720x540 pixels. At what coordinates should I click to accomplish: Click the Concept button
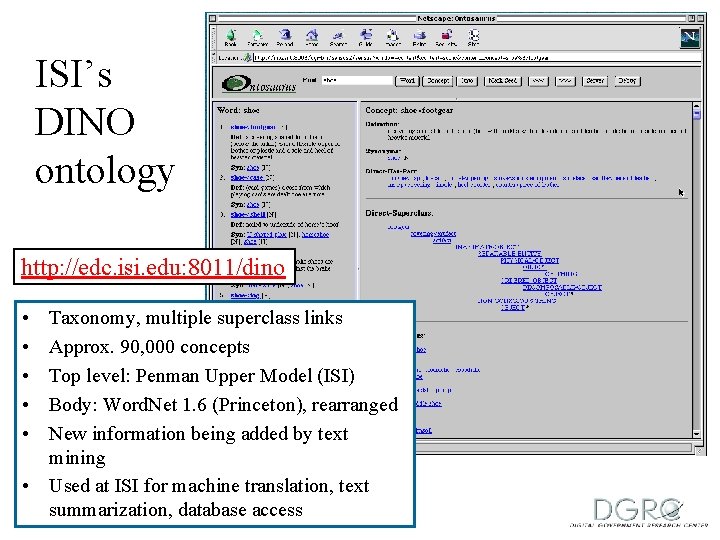438,81
